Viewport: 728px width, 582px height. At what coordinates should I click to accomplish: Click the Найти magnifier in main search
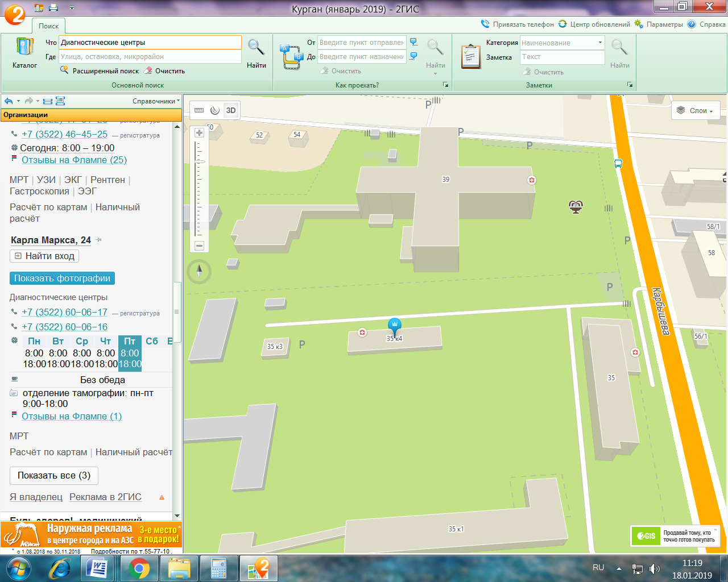(256, 53)
